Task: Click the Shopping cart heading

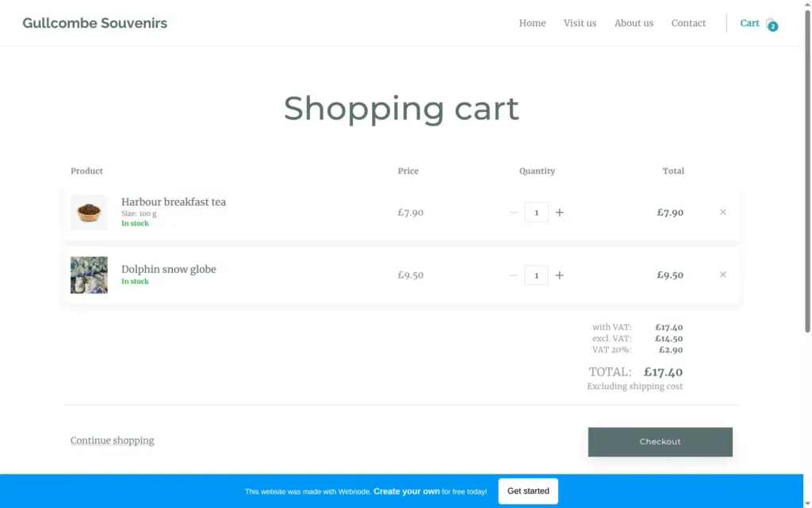Action: tap(401, 108)
